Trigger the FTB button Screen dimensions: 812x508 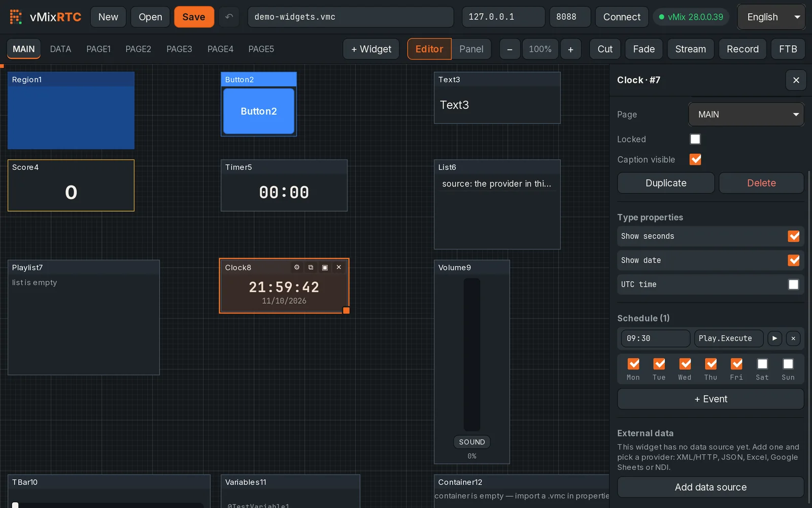tap(788, 49)
